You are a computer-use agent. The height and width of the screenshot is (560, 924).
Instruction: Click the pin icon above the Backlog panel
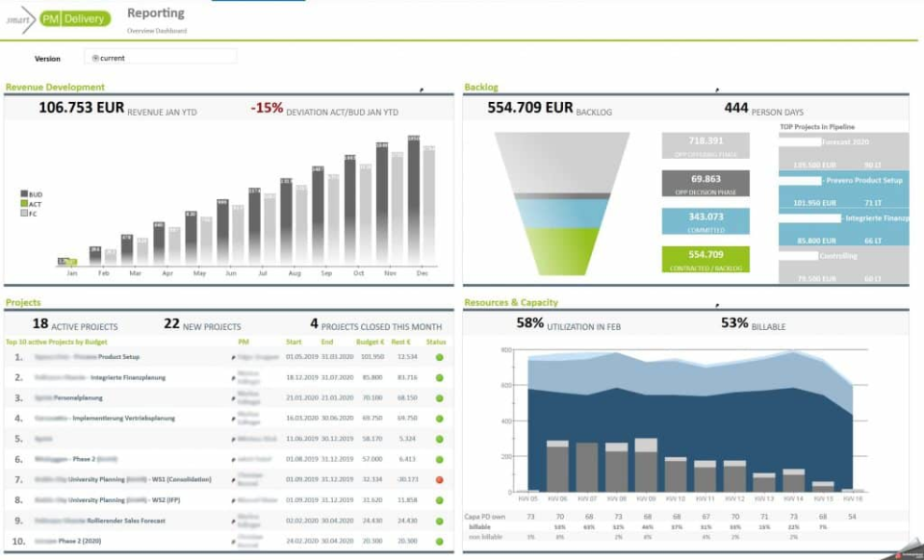pyautogui.click(x=717, y=90)
